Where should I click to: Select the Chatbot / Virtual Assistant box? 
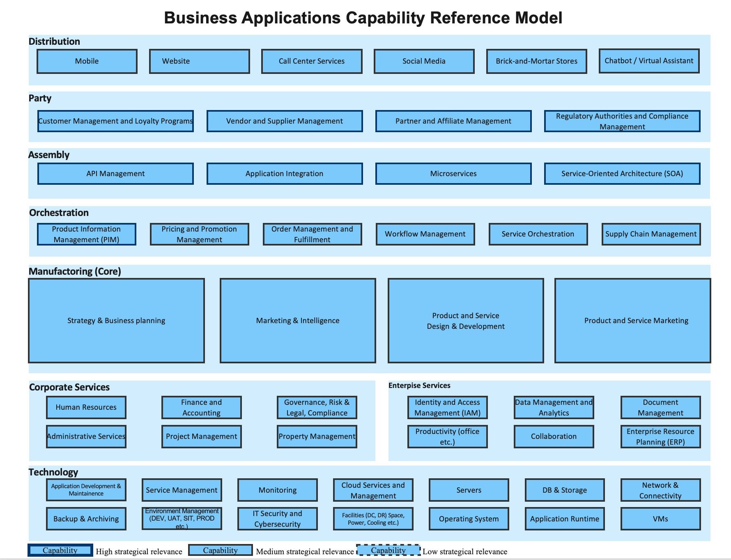click(649, 61)
